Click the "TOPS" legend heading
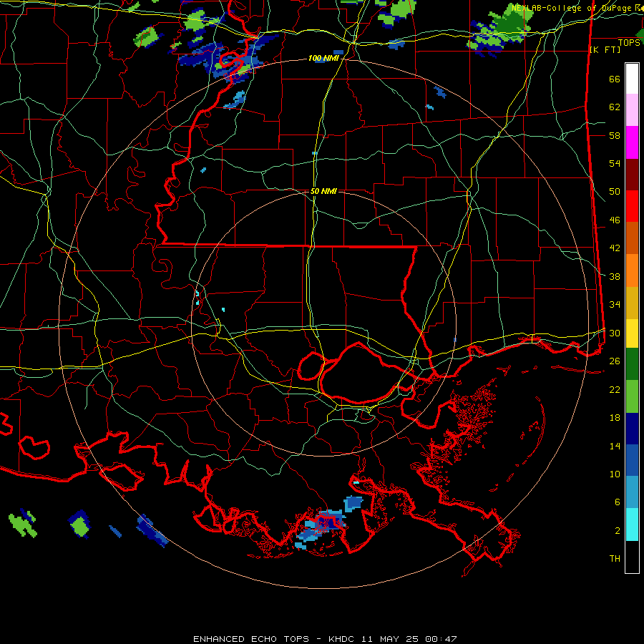This screenshot has width=644, height=644. click(629, 43)
